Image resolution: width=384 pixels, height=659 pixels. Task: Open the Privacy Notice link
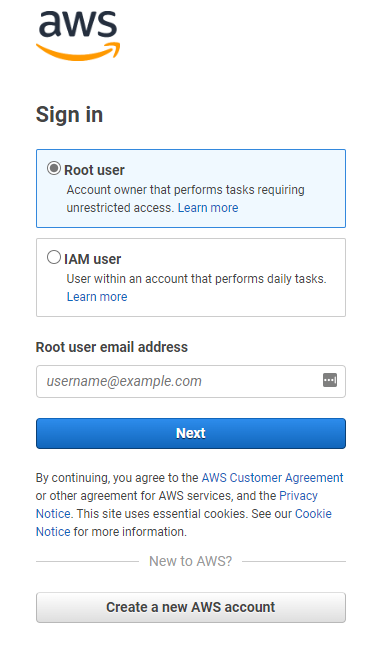click(298, 496)
